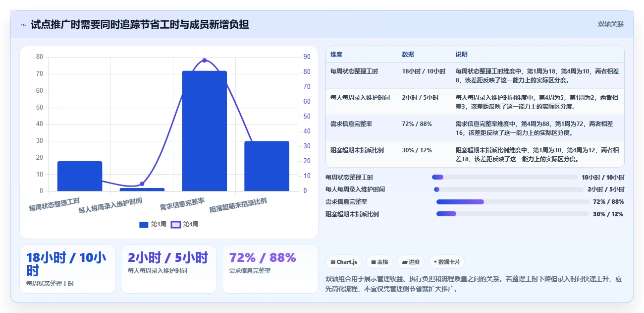Click the Chart.js chip icon
Screen dimensions: 644x313
(333, 262)
